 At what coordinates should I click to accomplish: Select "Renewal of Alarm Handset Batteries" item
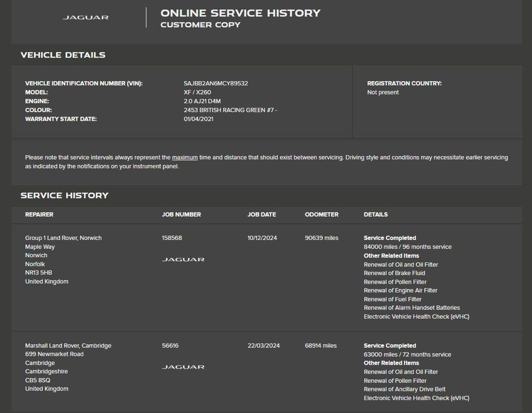(x=412, y=308)
